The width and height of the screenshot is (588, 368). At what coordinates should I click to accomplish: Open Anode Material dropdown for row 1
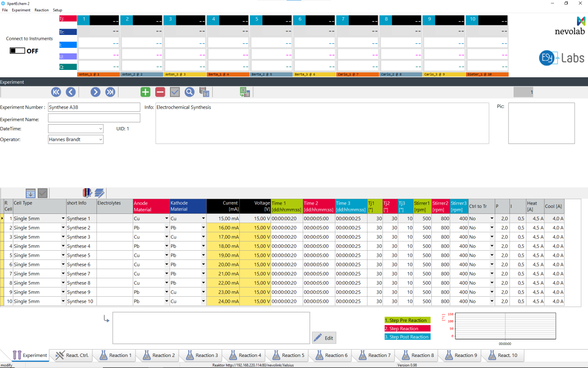click(166, 218)
